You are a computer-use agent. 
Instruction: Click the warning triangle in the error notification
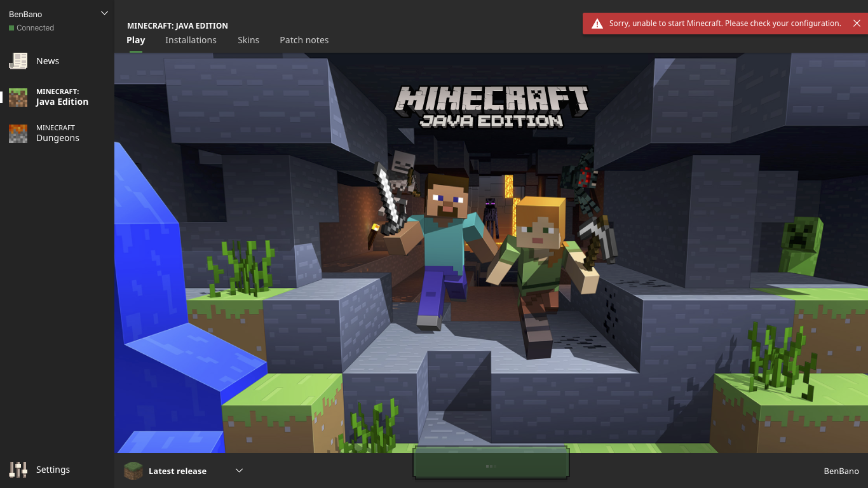coord(597,24)
